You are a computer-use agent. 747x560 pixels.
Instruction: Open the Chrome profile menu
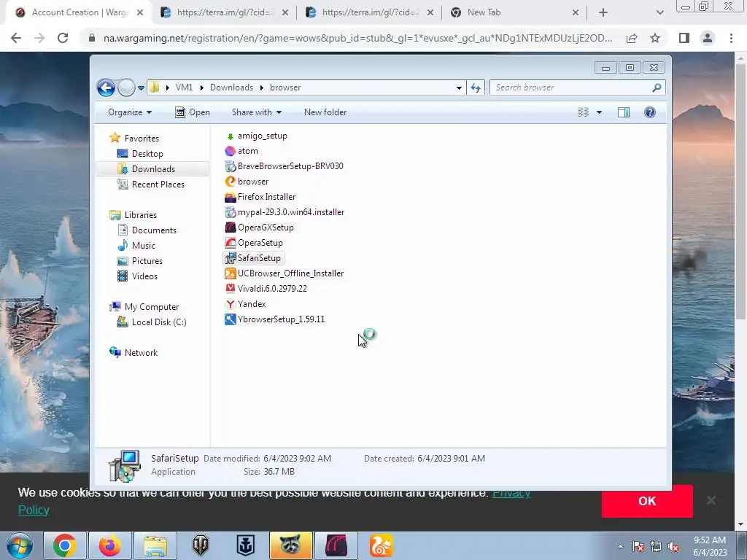(x=708, y=38)
